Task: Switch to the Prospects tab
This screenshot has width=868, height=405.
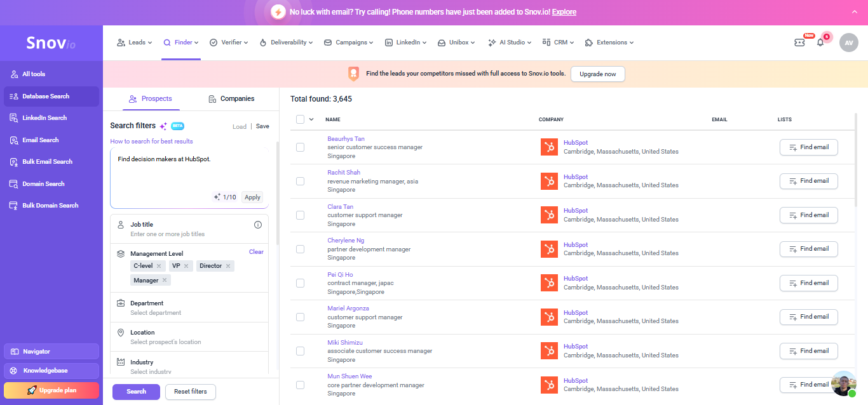Action: 151,99
